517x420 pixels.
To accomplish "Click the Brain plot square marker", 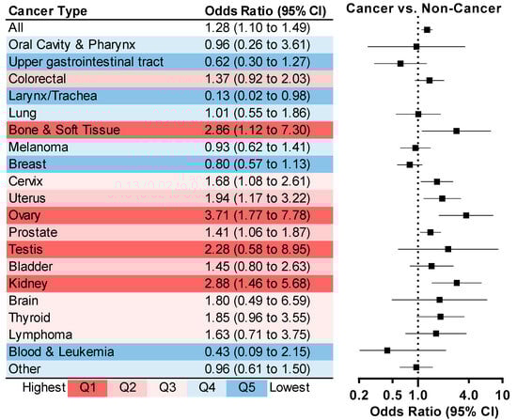I will coord(440,300).
